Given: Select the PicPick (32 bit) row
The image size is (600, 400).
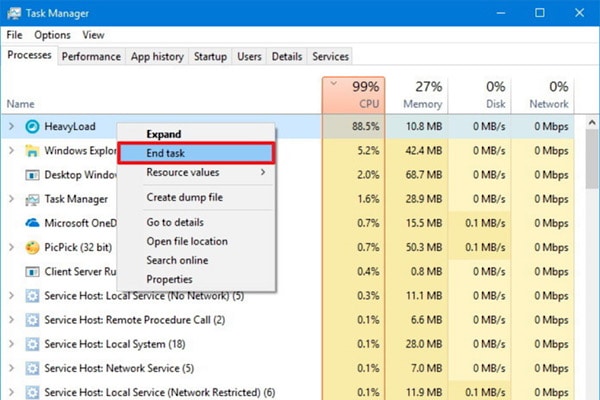Looking at the screenshot, I should (288, 247).
